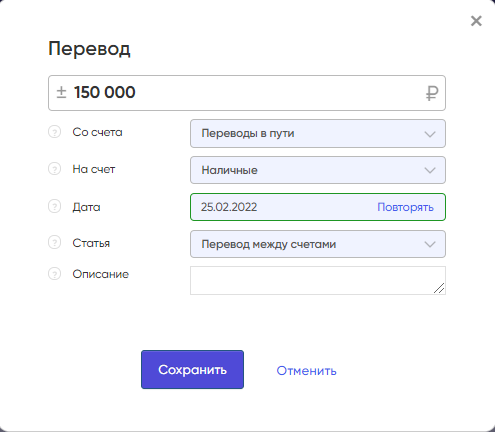495x432 pixels.
Task: Toggle the plus-minus sign before the amount
Action: pos(61,92)
